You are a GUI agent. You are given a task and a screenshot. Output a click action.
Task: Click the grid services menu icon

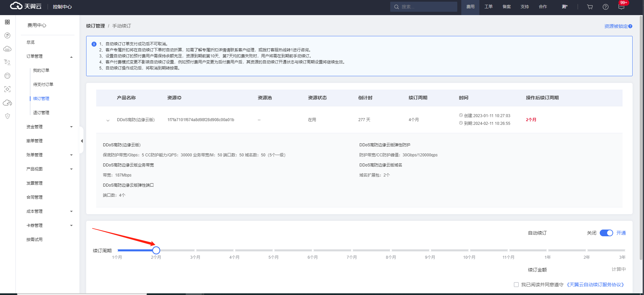(7, 22)
